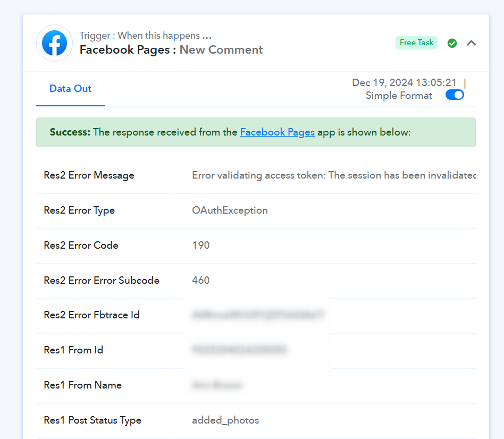Switch to the Data Out tab

(x=70, y=89)
